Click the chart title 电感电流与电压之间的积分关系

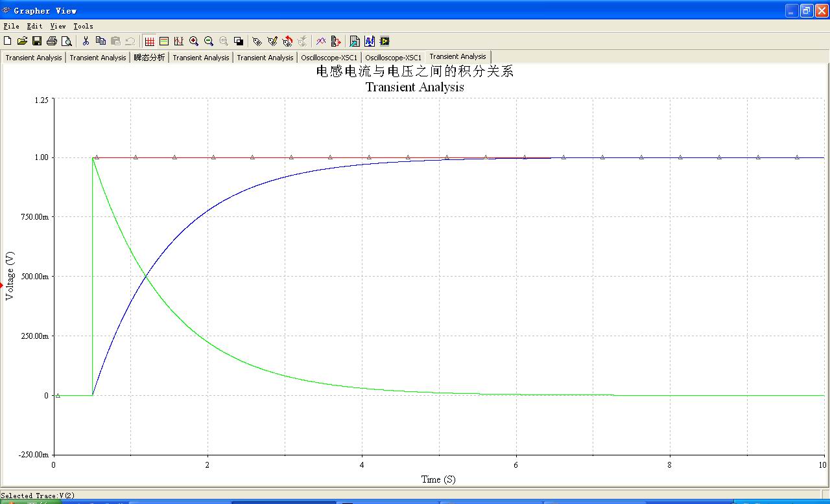pos(415,71)
